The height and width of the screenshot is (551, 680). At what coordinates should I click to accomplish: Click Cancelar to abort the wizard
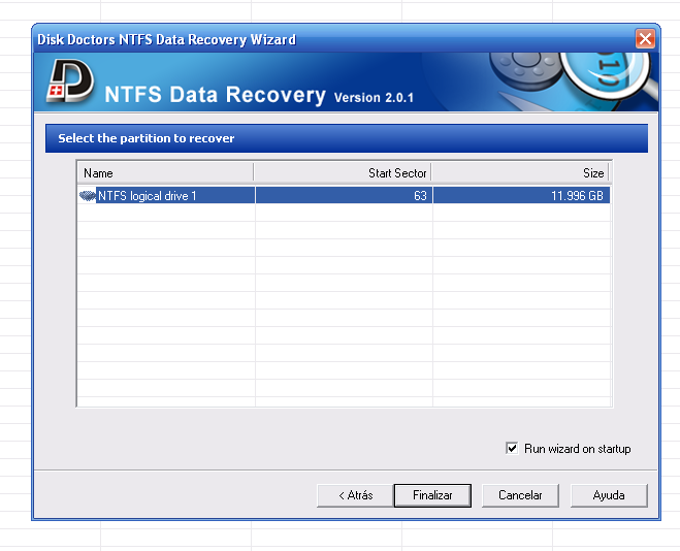tap(520, 496)
